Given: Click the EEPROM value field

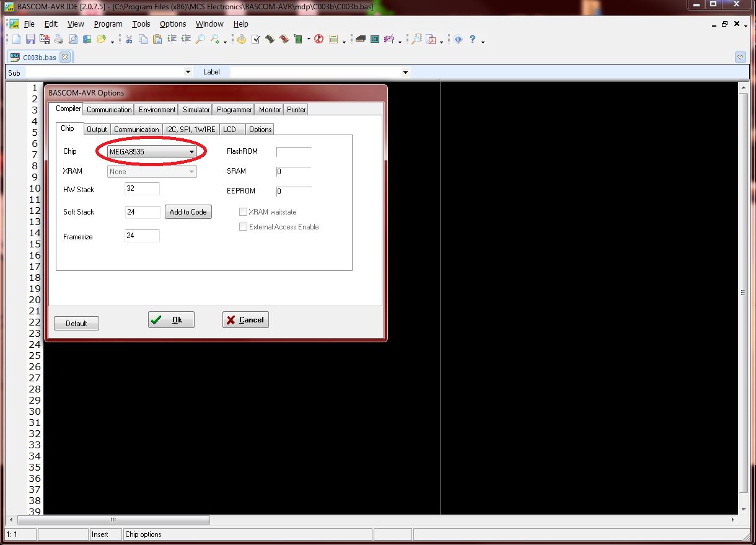Looking at the screenshot, I should click(x=294, y=192).
